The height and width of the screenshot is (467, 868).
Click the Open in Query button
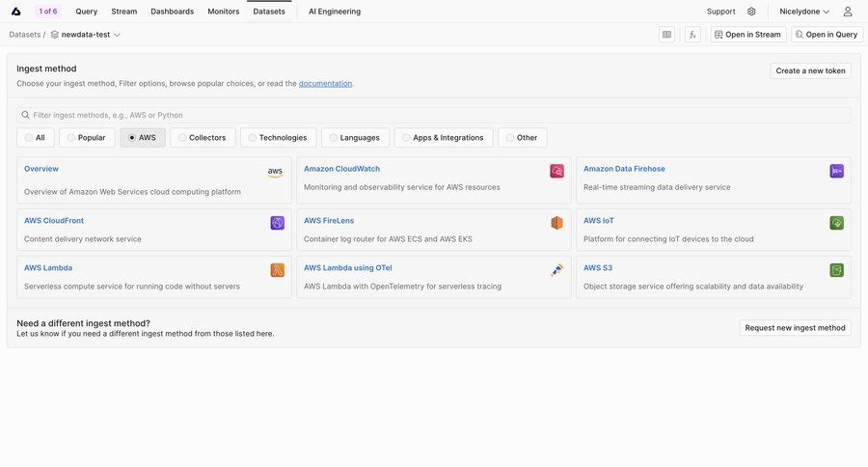[x=827, y=35]
